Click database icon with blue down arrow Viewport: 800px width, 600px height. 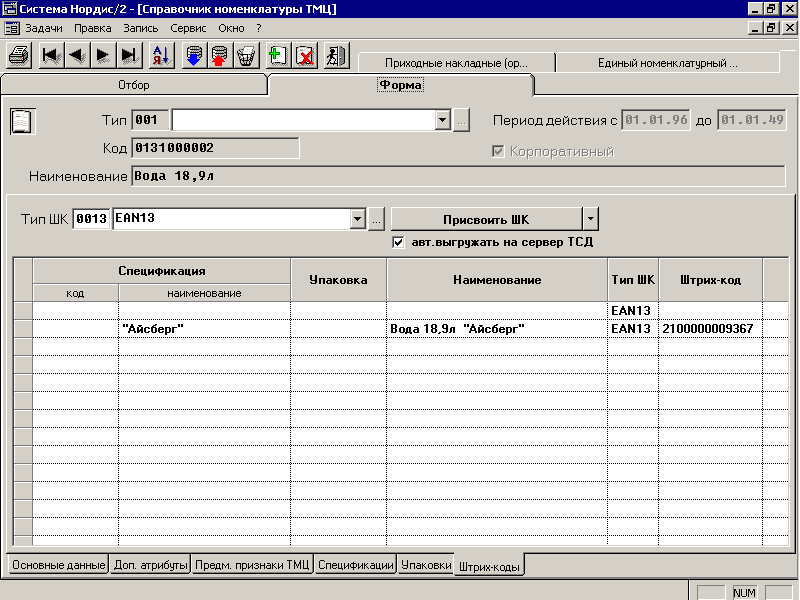click(194, 55)
